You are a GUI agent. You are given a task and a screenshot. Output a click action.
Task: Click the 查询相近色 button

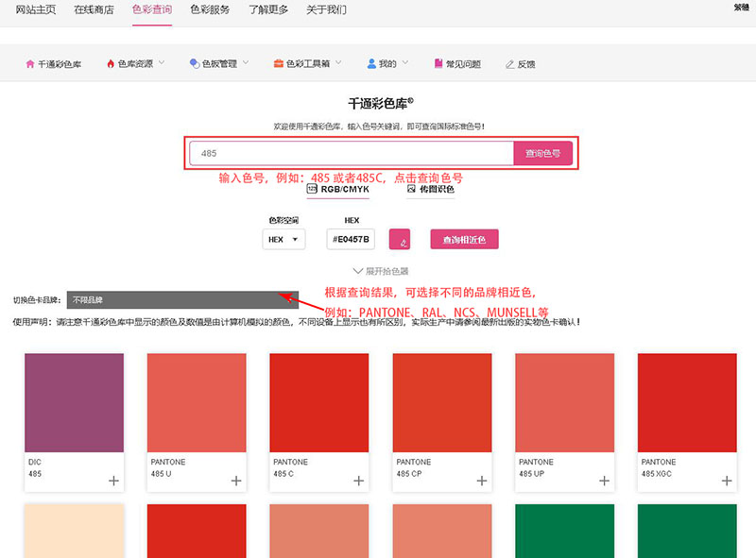tap(464, 240)
